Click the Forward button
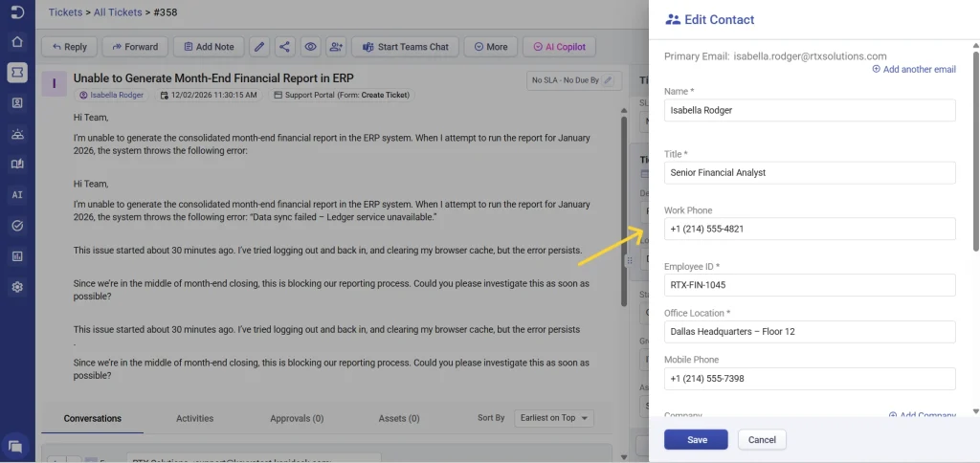This screenshot has height=463, width=980. pos(134,47)
